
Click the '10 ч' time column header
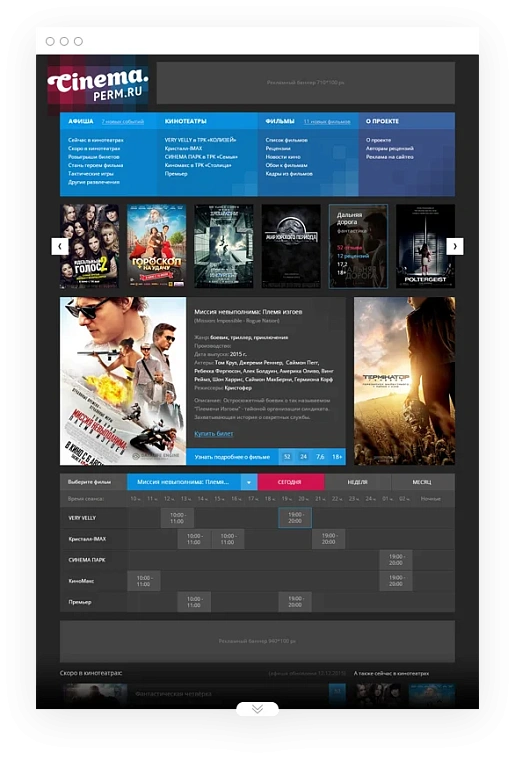tap(135, 499)
